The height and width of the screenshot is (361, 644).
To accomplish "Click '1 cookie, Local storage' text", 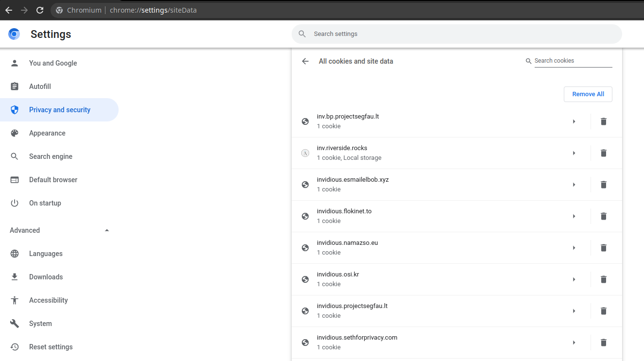I will 349,158.
